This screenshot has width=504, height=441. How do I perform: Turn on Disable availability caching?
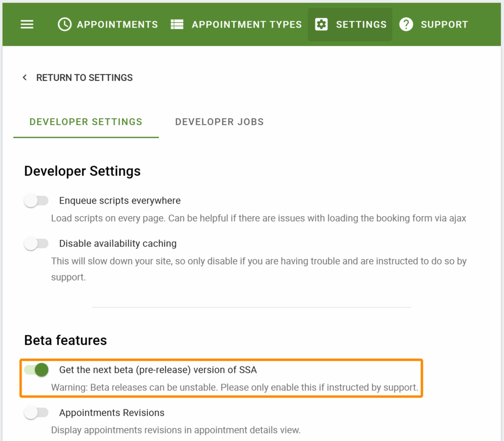[36, 243]
